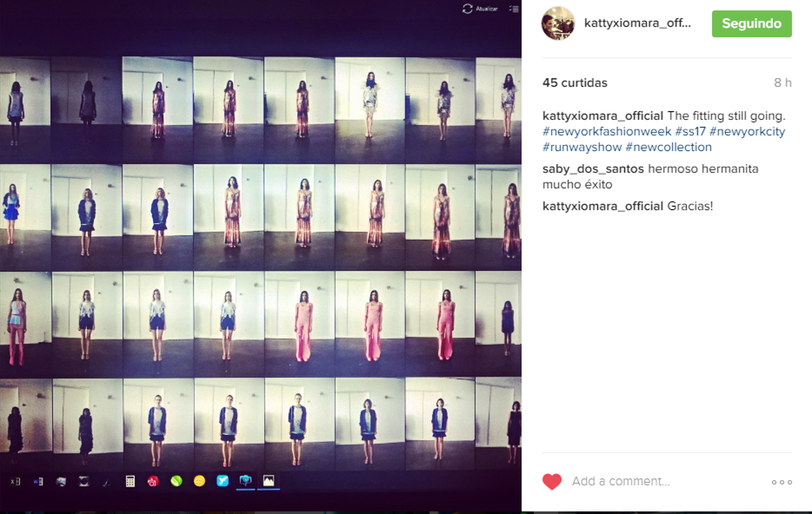The height and width of the screenshot is (514, 812).
Task: Click the Photos mountain icon in taskbar
Action: point(269,481)
